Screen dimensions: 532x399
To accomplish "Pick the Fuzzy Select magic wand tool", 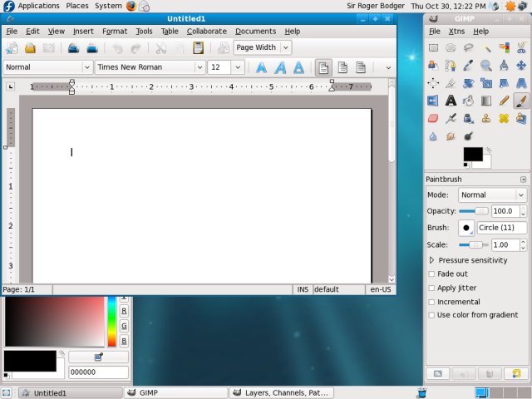I will (x=486, y=48).
